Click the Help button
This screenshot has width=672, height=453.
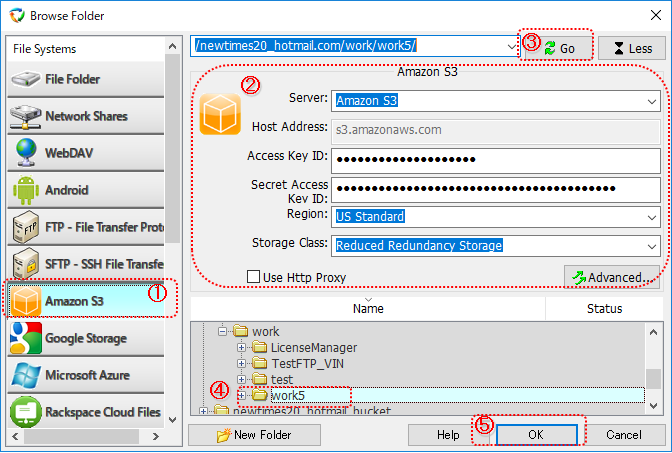coord(448,435)
